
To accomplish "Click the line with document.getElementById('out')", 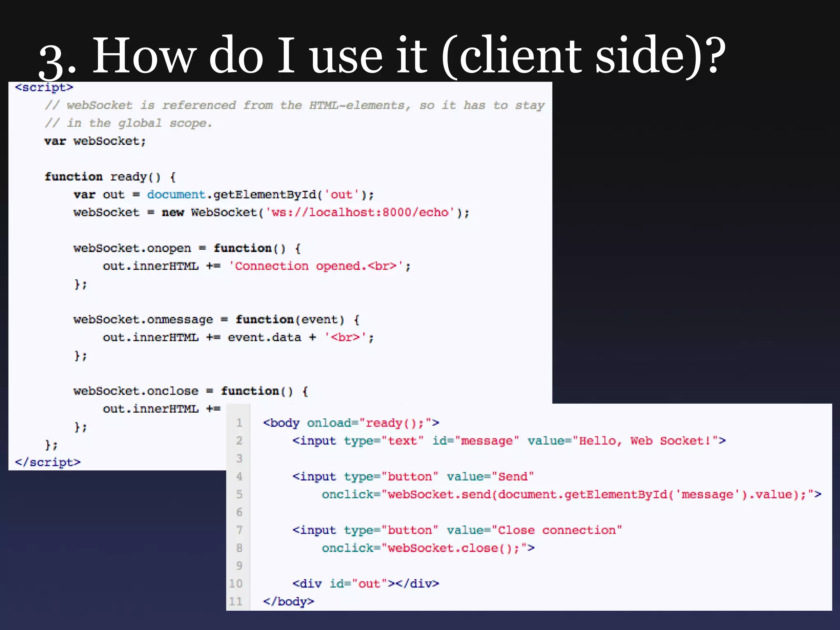I will 224,194.
